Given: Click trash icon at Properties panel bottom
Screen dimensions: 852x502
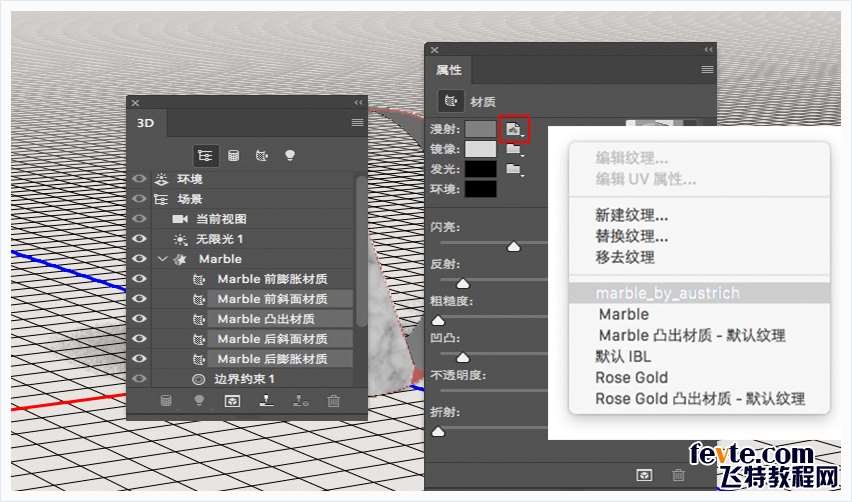Looking at the screenshot, I should pyautogui.click(x=678, y=475).
